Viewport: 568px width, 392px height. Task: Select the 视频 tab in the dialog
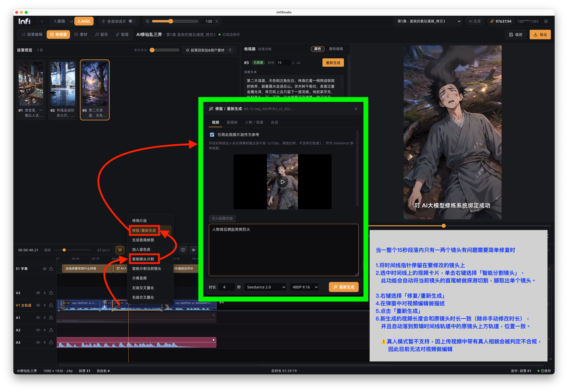pyautogui.click(x=216, y=122)
